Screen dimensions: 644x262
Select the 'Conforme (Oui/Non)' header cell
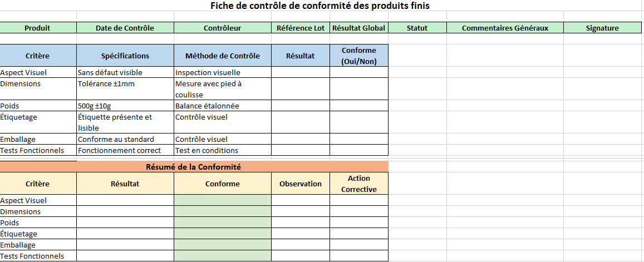(358, 56)
